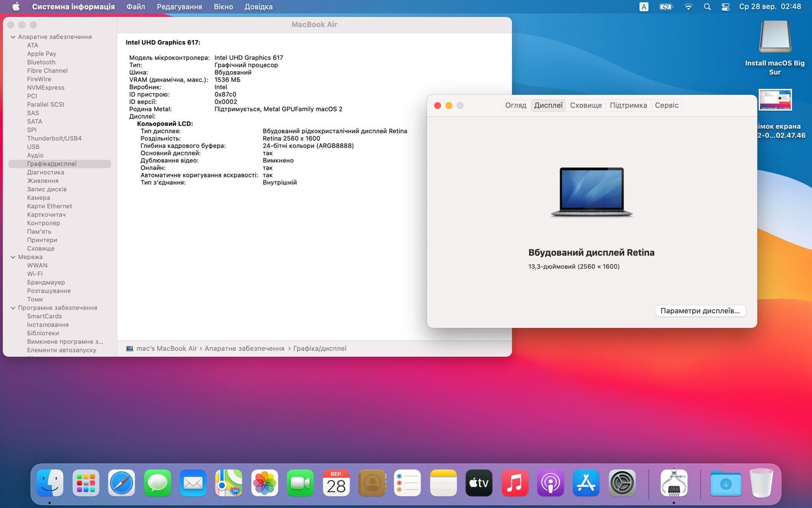812x508 pixels.
Task: Select Інсталювання in the sidebar
Action: point(48,325)
